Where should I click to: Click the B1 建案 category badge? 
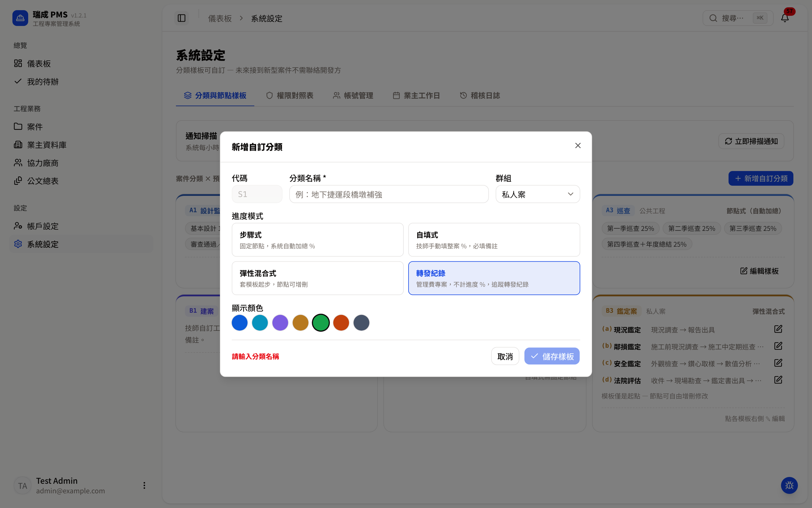tap(201, 311)
